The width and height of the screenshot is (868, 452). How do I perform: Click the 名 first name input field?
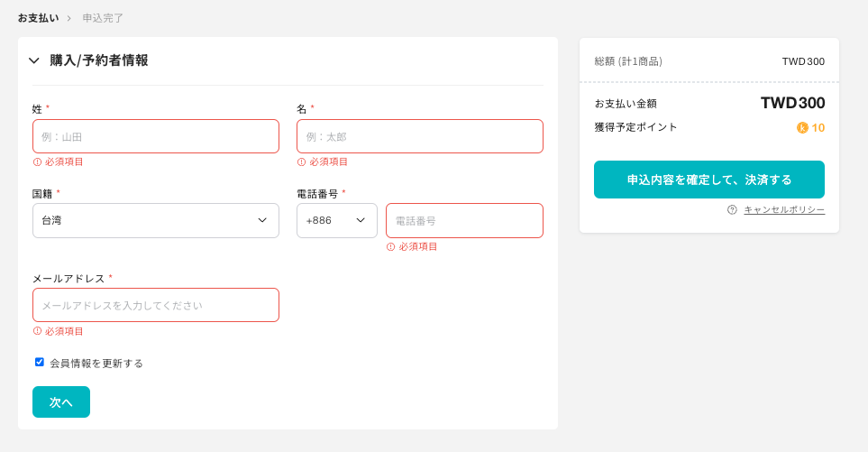tap(420, 136)
